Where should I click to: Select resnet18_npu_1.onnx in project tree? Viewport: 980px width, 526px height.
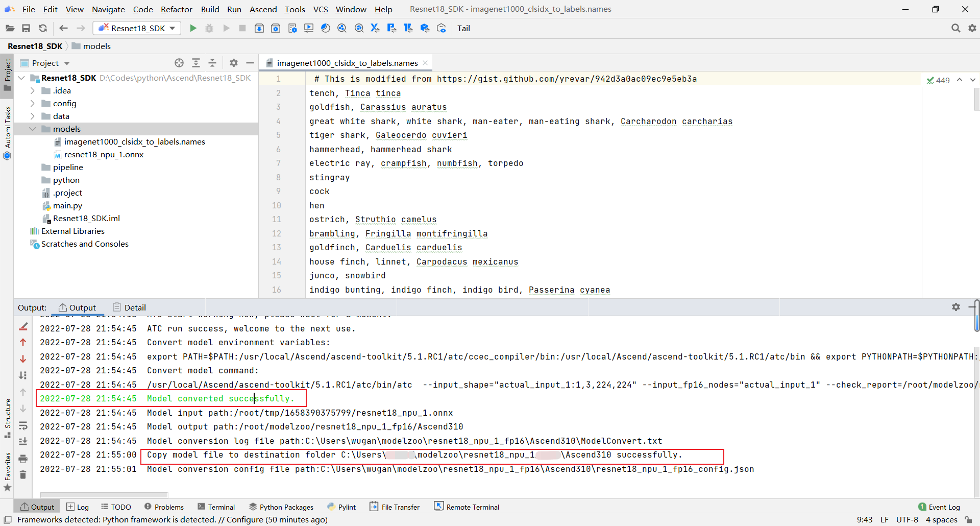point(104,154)
